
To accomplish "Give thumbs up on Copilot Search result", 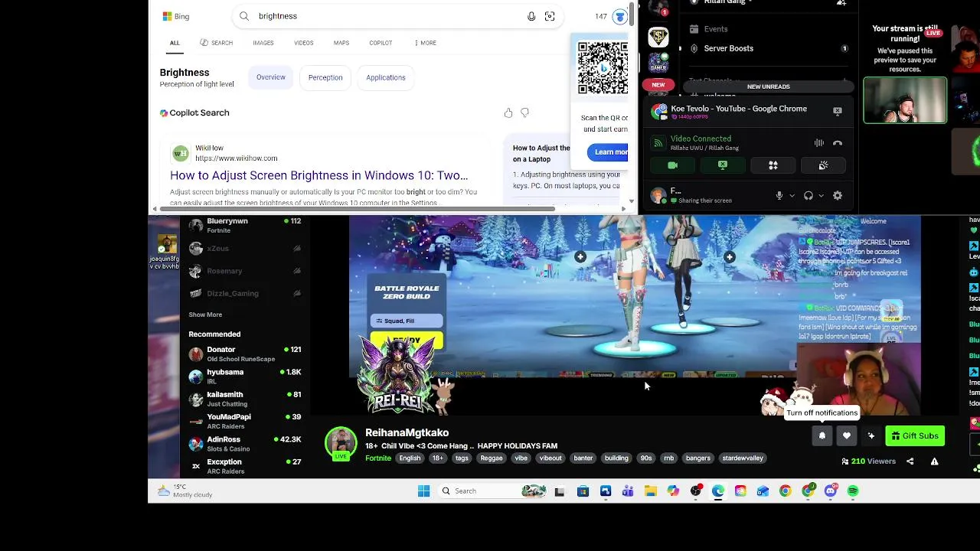I will click(x=508, y=113).
